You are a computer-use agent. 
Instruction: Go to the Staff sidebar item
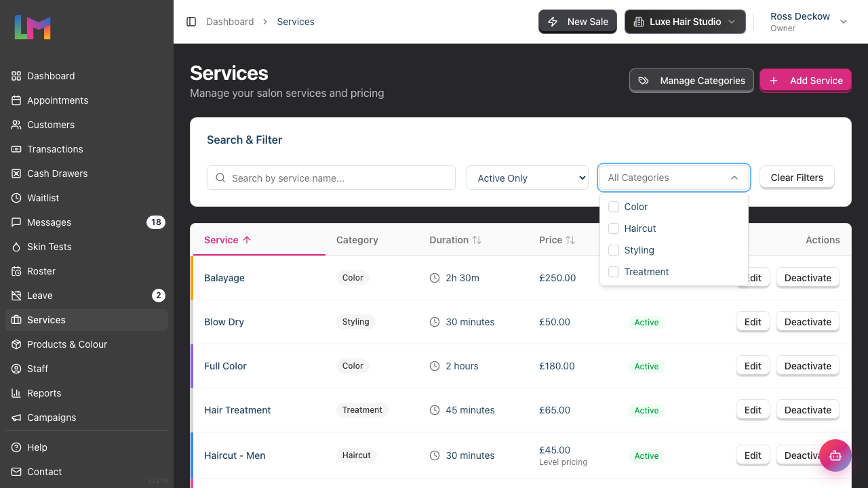[87, 369]
